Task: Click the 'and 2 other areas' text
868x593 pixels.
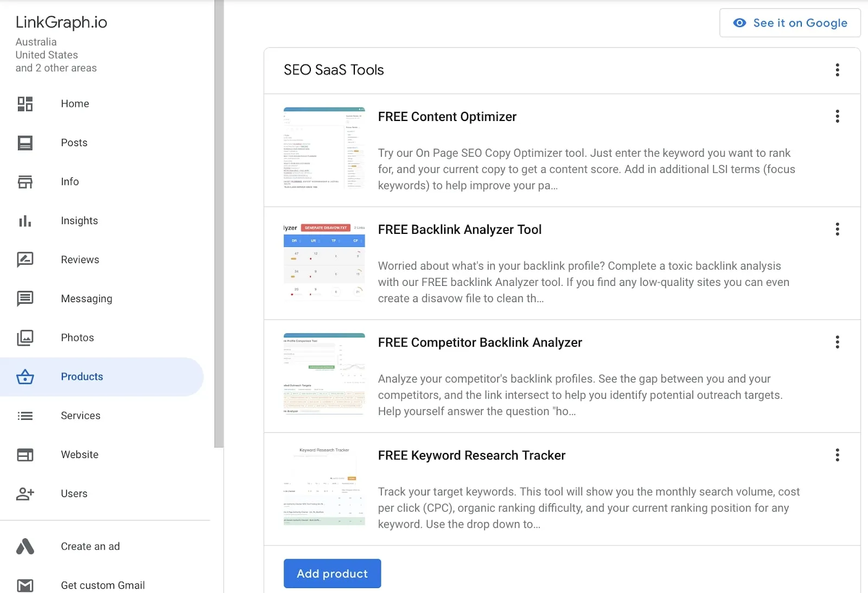Action: coord(56,68)
